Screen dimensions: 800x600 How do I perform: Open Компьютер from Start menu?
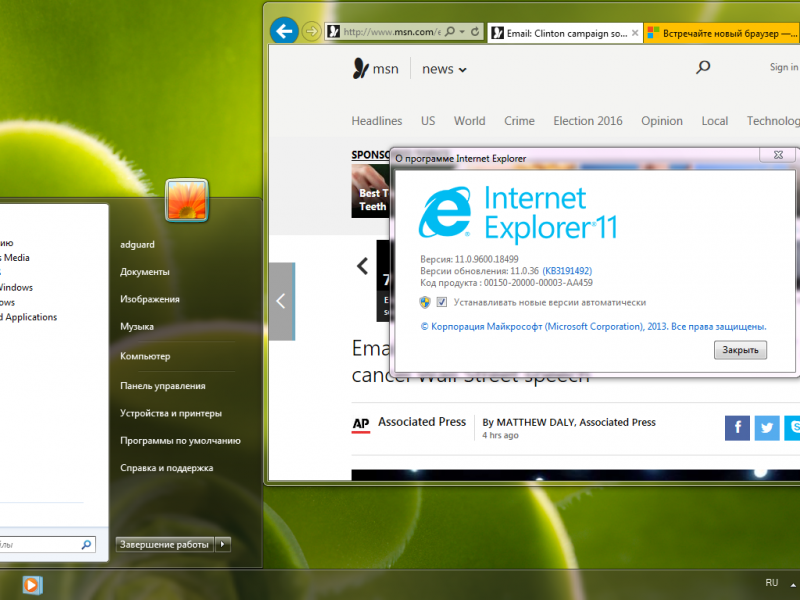click(145, 356)
